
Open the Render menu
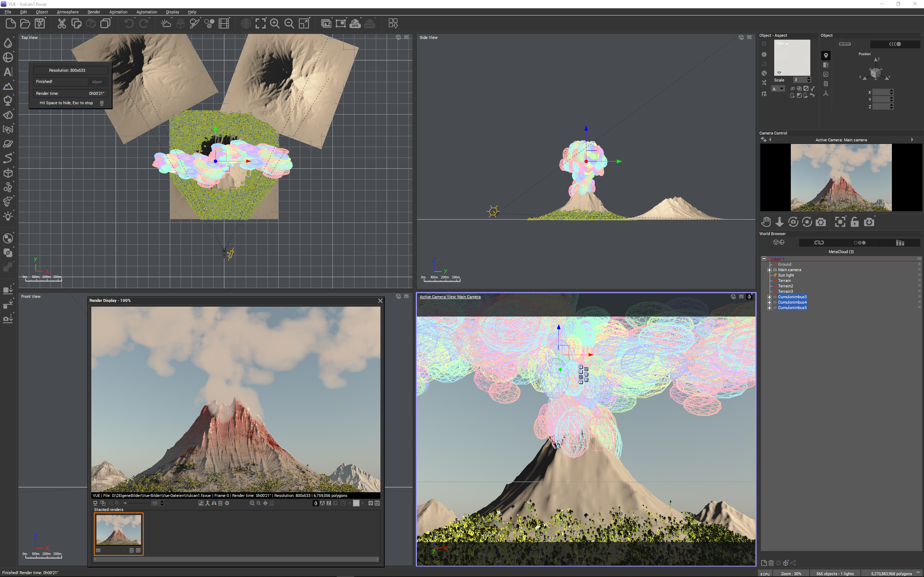click(93, 12)
